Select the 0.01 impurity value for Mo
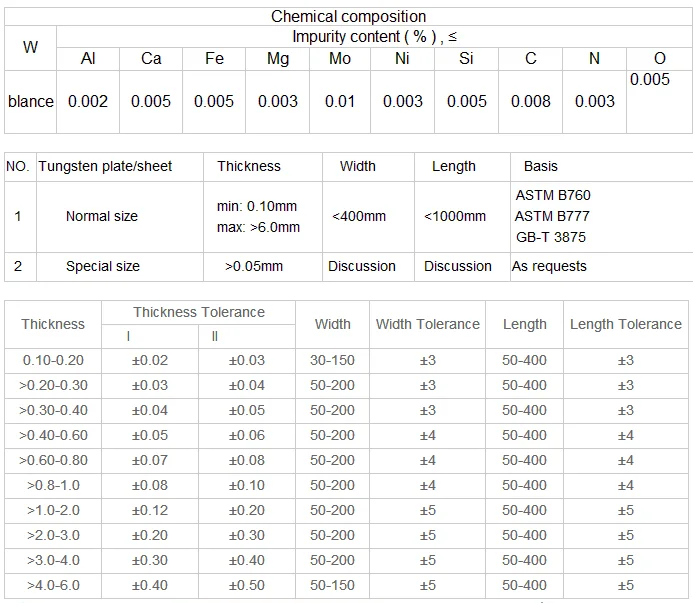 340,102
